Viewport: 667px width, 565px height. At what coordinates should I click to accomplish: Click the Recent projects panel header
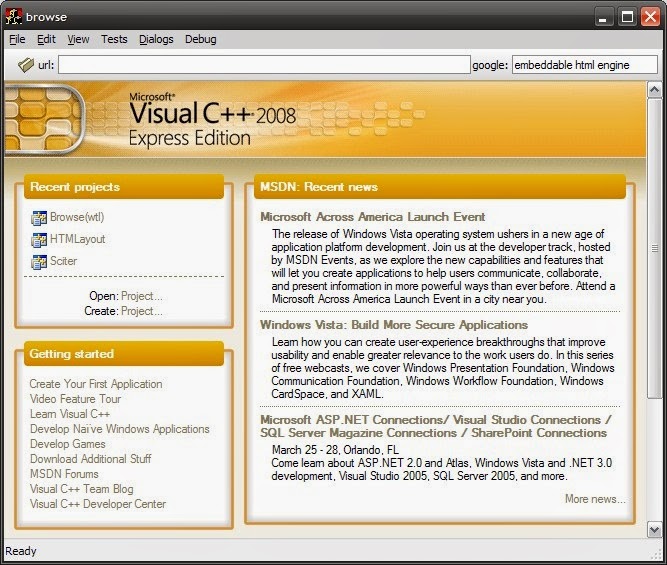124,187
